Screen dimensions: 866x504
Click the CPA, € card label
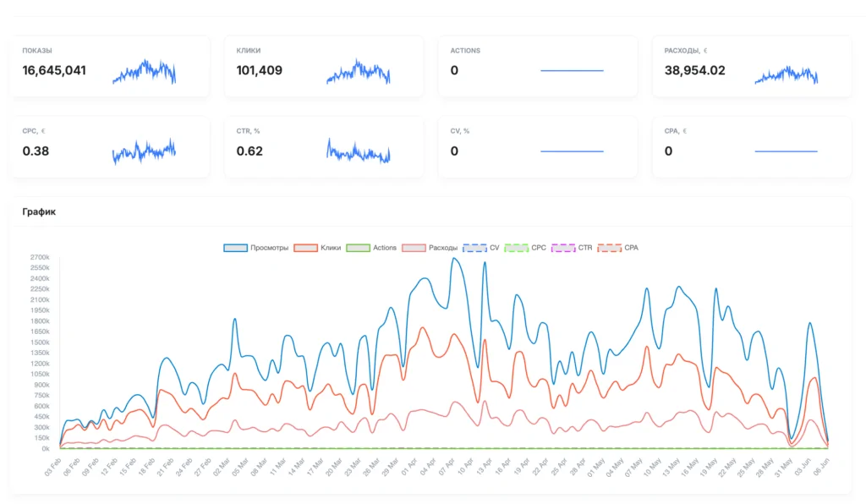[x=676, y=131]
